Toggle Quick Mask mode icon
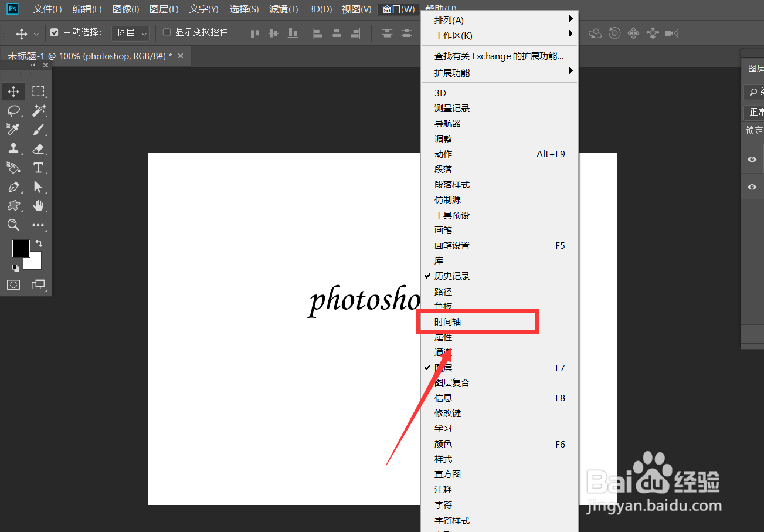Viewport: 764px width, 532px height. pos(13,285)
